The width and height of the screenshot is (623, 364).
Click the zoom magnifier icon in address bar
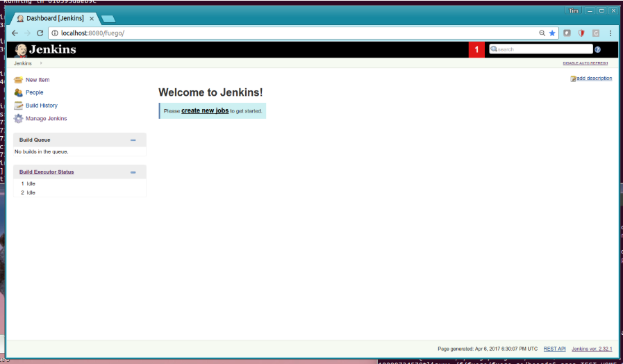(x=542, y=33)
